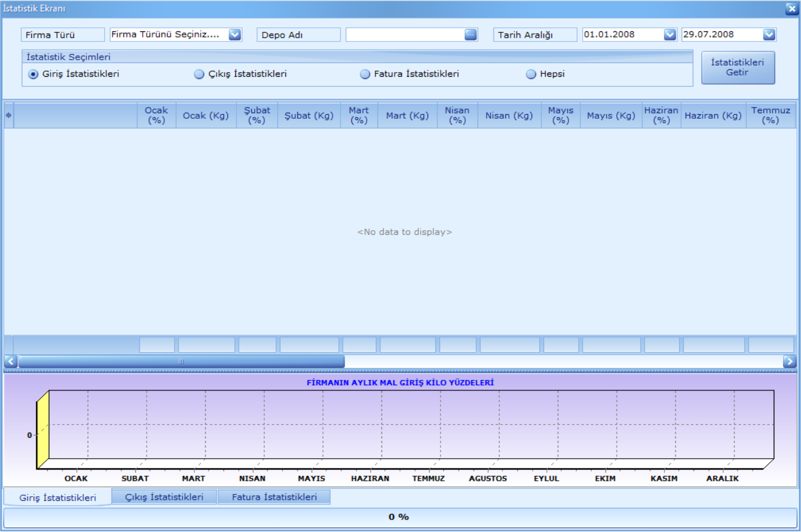
Task: Switch to the Çıkış İstatistikleri bottom tab
Action: [164, 497]
